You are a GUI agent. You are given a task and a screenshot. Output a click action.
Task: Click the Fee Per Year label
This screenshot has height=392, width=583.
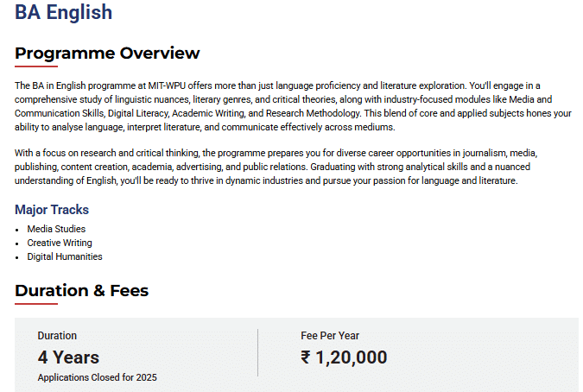pos(330,336)
